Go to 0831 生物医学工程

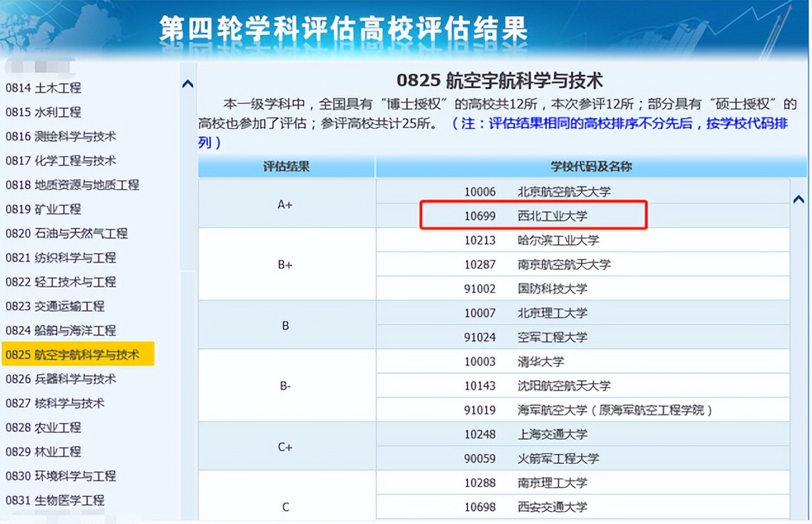(x=55, y=500)
